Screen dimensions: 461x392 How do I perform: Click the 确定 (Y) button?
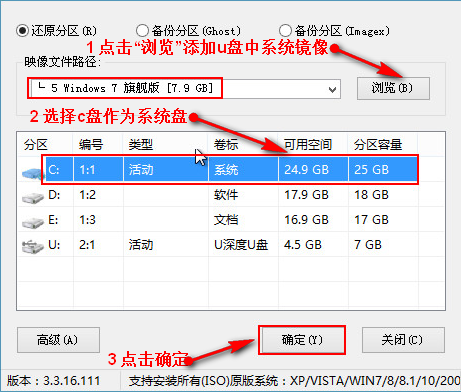[x=302, y=340]
